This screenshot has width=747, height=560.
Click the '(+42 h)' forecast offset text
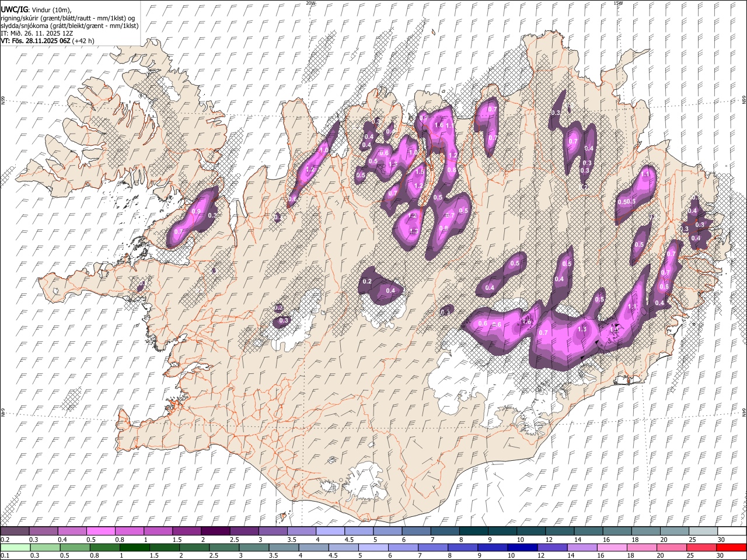click(x=83, y=41)
